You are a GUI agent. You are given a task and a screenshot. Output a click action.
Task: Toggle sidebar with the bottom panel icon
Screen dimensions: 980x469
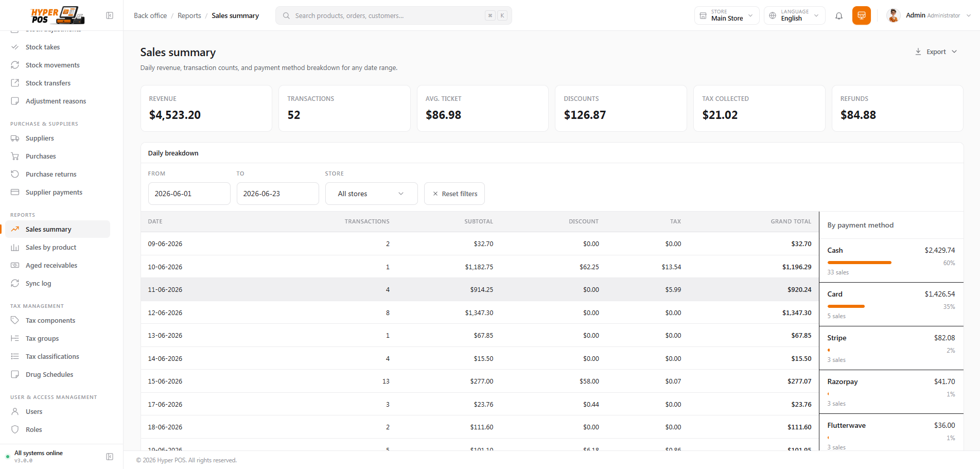click(x=110, y=457)
